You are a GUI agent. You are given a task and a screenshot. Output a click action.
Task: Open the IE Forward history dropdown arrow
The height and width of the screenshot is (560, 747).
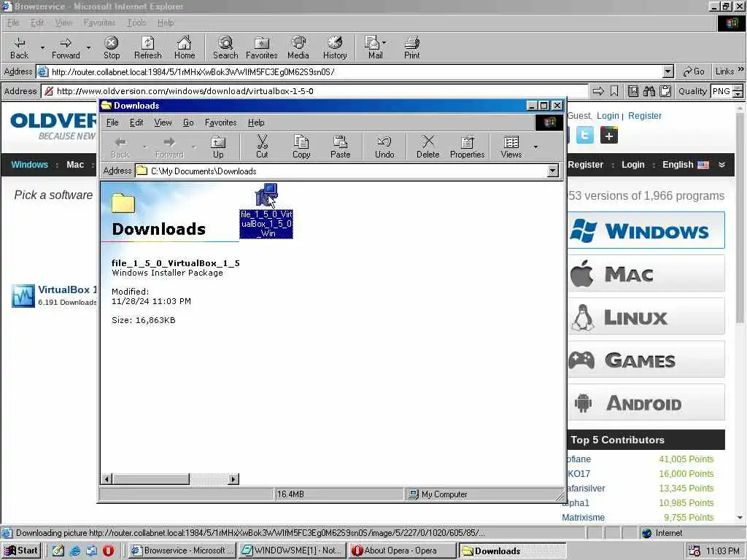click(88, 47)
